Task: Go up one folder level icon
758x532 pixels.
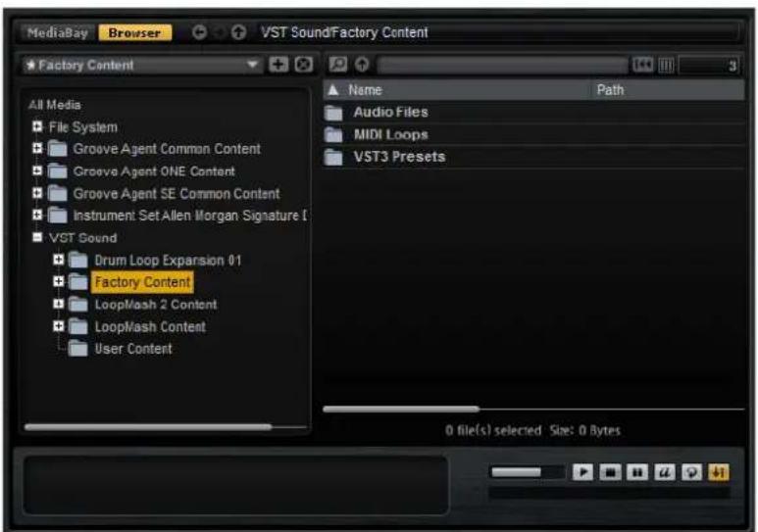Action: [x=238, y=32]
